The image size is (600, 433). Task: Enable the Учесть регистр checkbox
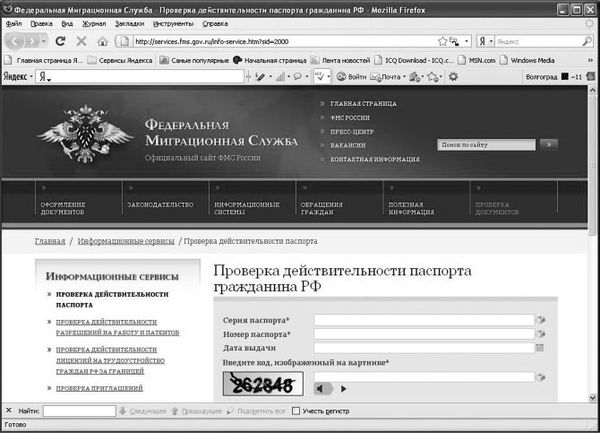click(296, 411)
